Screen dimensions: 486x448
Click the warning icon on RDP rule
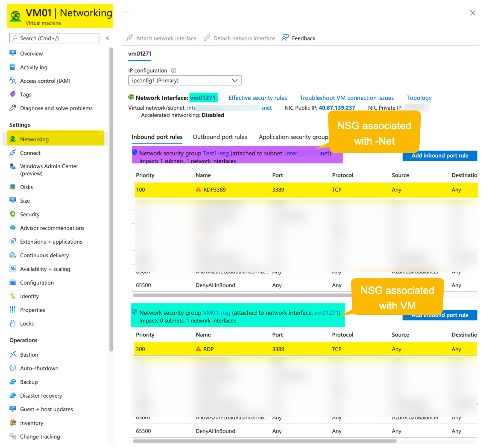(198, 349)
